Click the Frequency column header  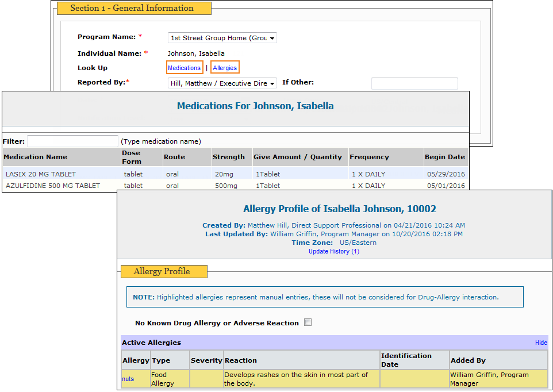(x=386, y=157)
